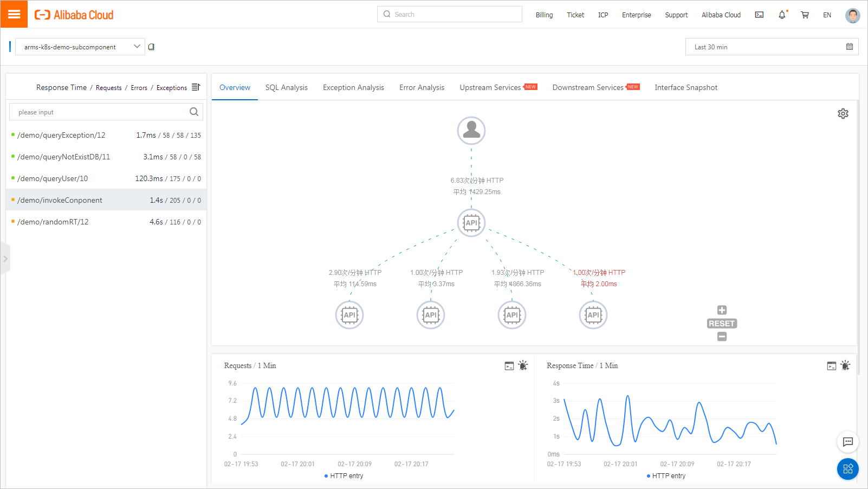Sort interfaces by Response Time

61,87
